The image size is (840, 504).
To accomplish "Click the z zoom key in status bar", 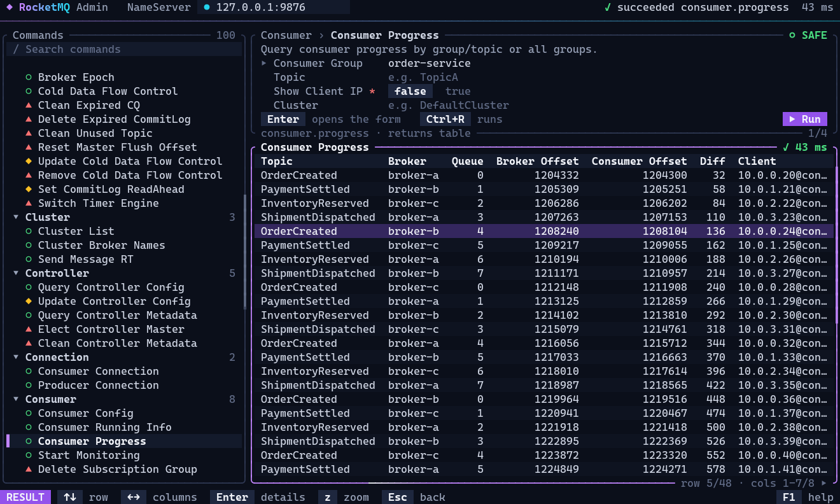I will point(328,497).
